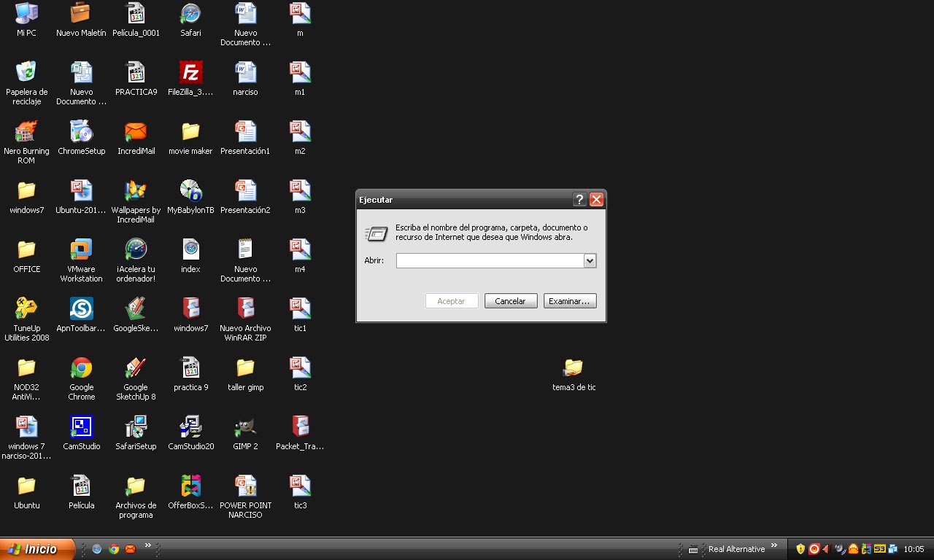Select the Papelera de reciclaje icon

pos(26,83)
